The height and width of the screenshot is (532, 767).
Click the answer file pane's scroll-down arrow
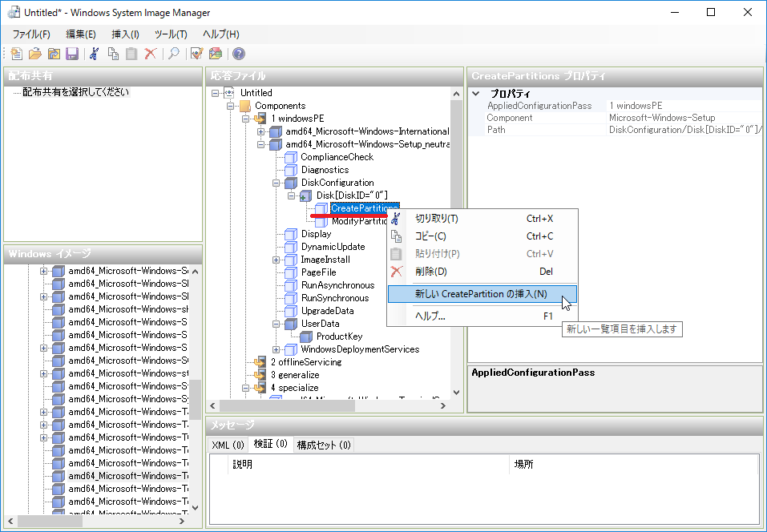point(456,392)
